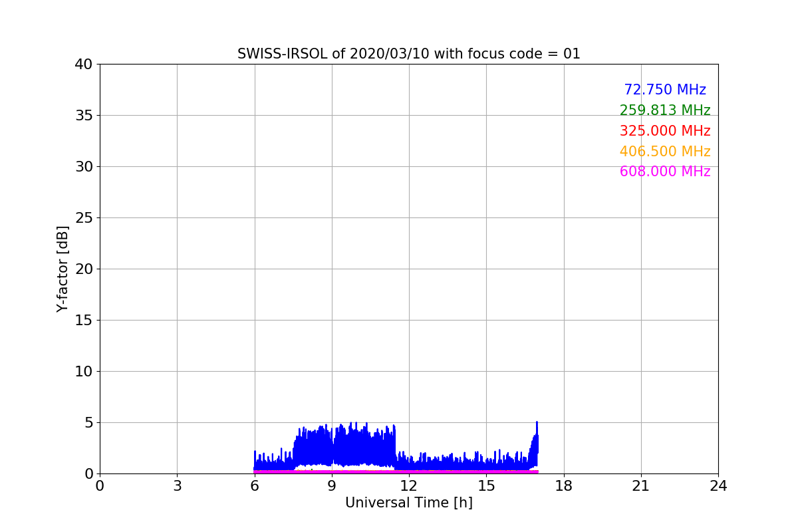Click the Y-factor [dB] axis label
Image resolution: width=798 pixels, height=532 pixels.
coord(63,269)
